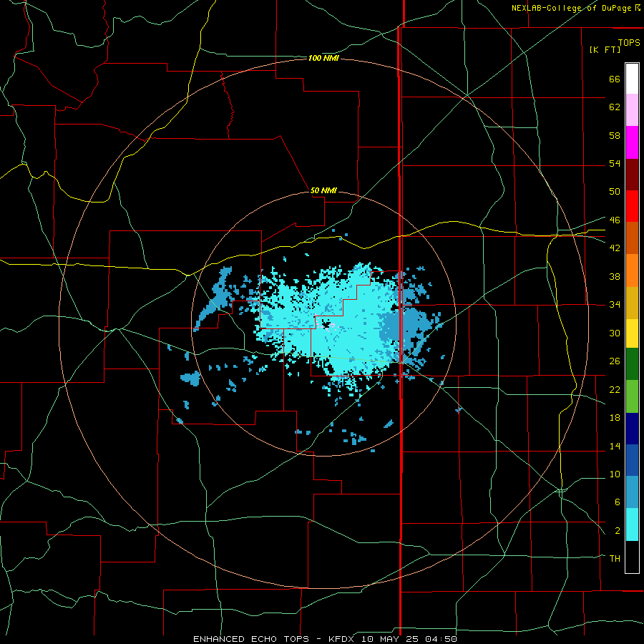Viewport: 644px width, 644px height.
Task: Click the light pink 62 kft legend swatch
Action: 632,110
